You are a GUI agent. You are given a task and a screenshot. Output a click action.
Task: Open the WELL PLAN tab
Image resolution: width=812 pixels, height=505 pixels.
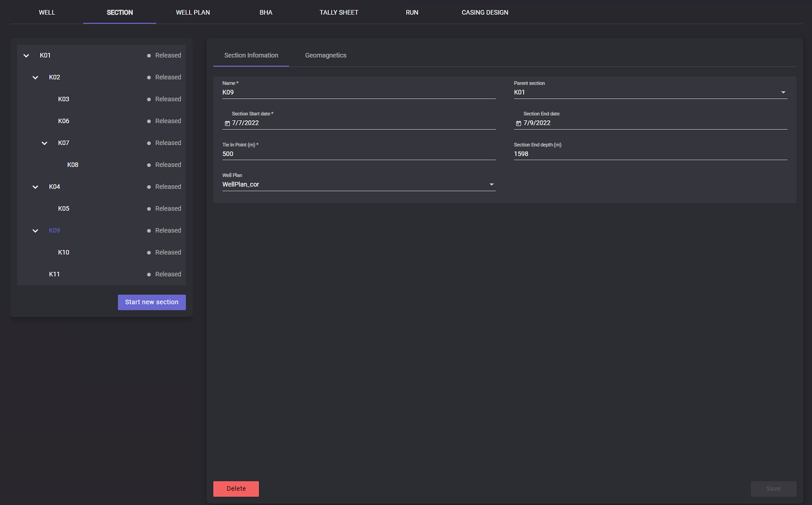click(x=192, y=12)
